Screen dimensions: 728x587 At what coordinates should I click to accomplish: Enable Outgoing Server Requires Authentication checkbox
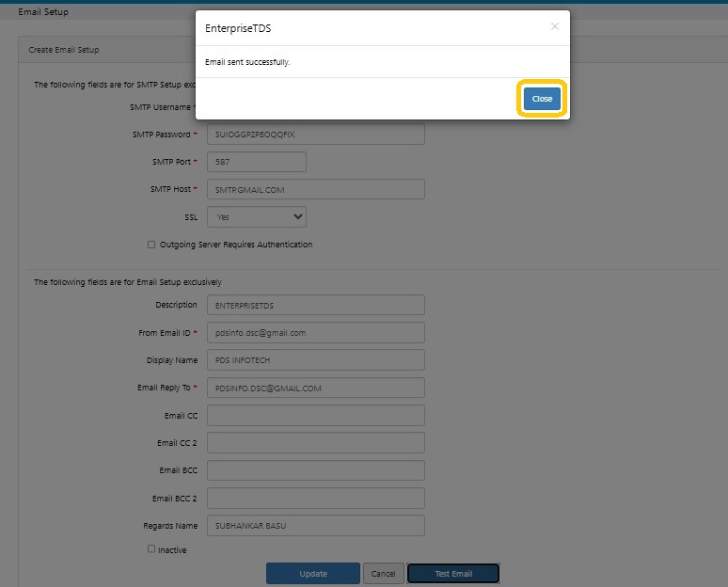151,245
